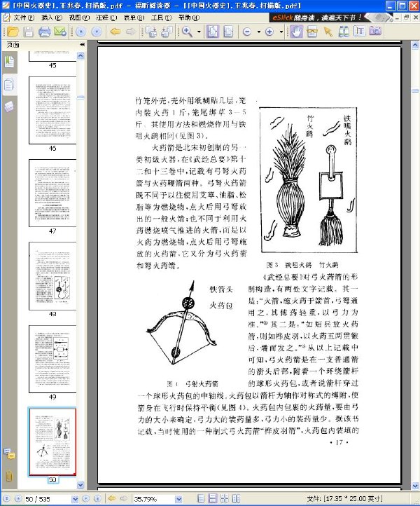Image resolution: width=420 pixels, height=506 pixels.
Task: Click thumbnail panel scrollbar handle
Action: pos(80,97)
